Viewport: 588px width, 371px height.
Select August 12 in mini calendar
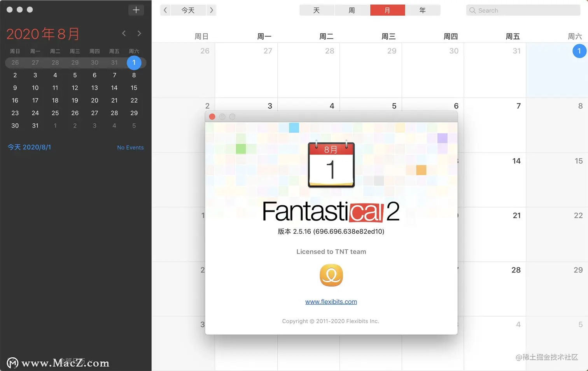(75, 88)
